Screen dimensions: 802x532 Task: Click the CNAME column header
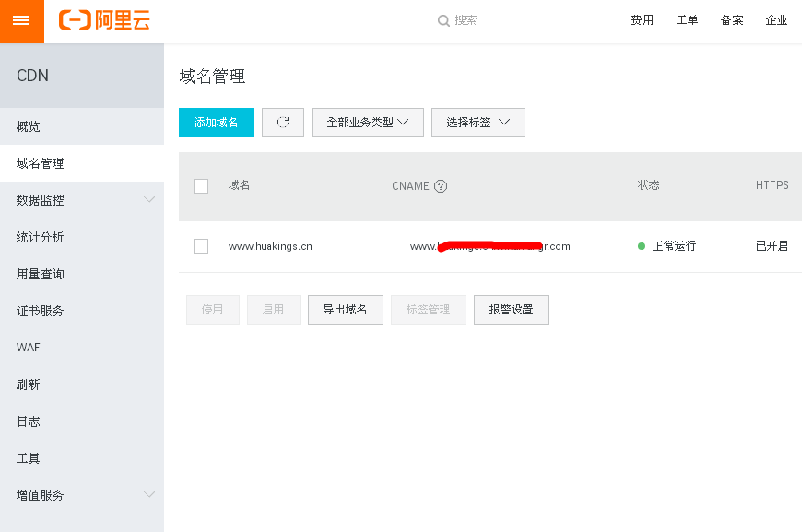pos(410,186)
